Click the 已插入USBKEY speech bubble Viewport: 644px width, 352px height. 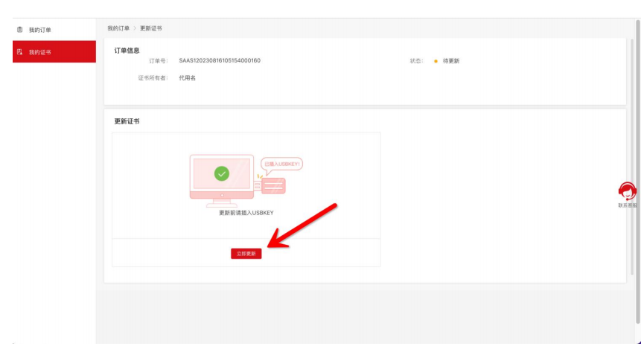click(282, 164)
